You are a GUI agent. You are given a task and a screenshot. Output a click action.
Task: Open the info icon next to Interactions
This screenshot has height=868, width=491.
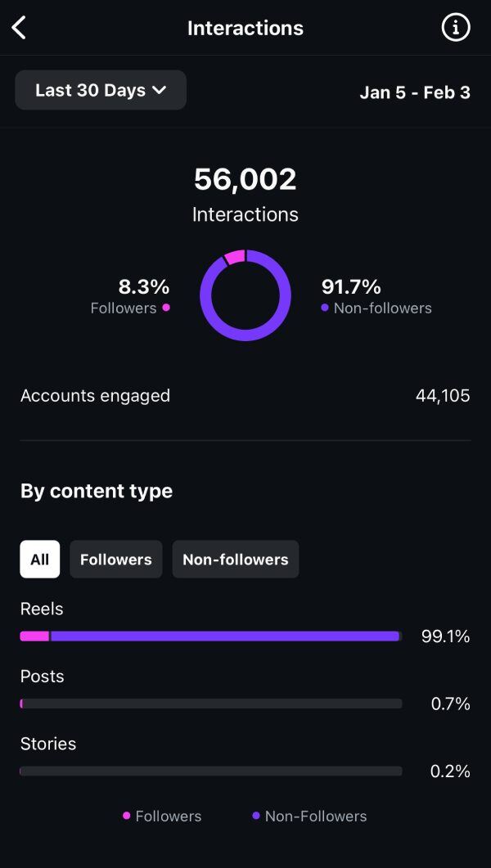click(456, 27)
